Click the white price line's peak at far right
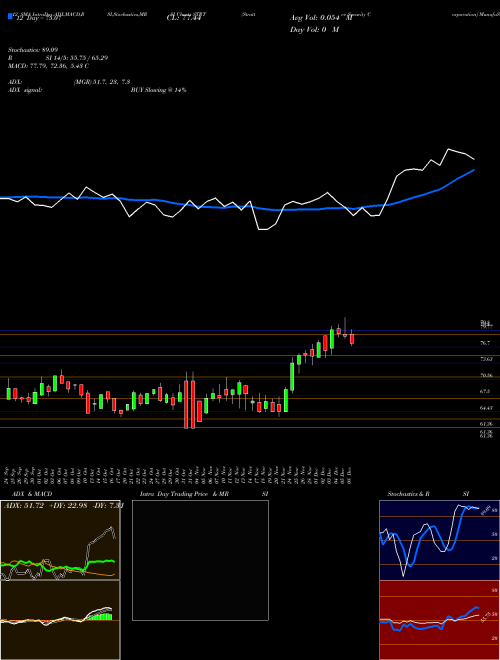 (x=449, y=149)
